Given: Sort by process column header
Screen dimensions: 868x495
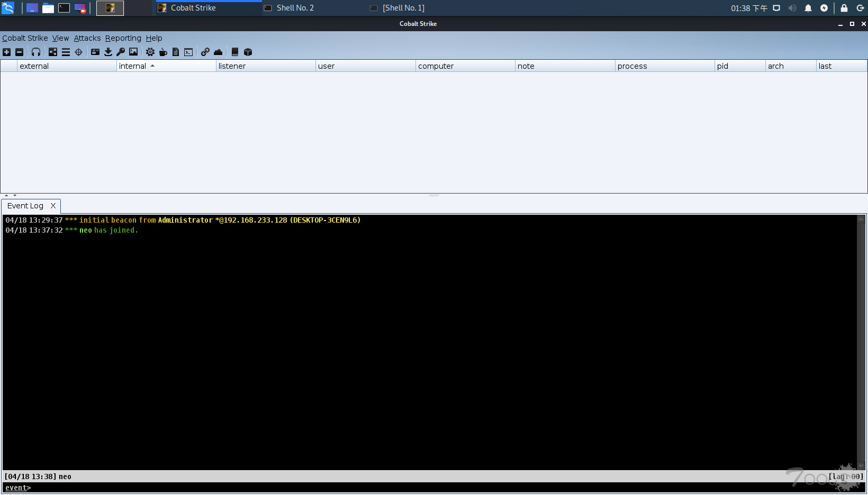Looking at the screenshot, I should 665,66.
